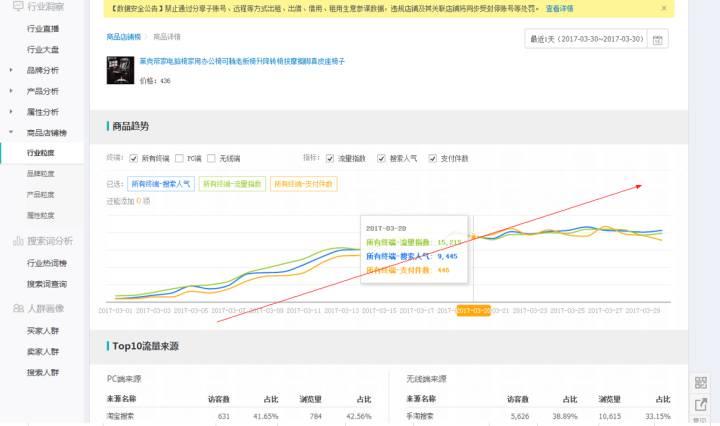Click the 2017-03-29 label on chart axis
This screenshot has width=720, height=426.
[x=643, y=311]
